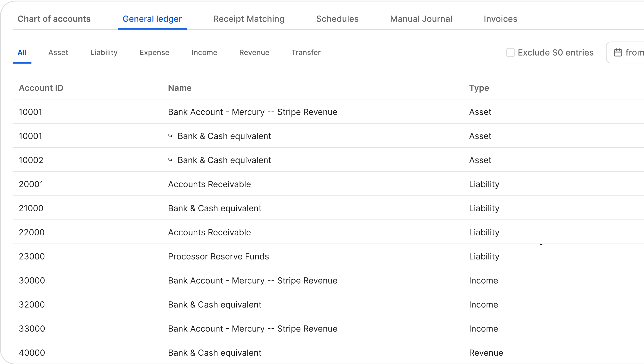The height and width of the screenshot is (364, 644).
Task: Sort by Account ID column header
Action: [x=41, y=88]
